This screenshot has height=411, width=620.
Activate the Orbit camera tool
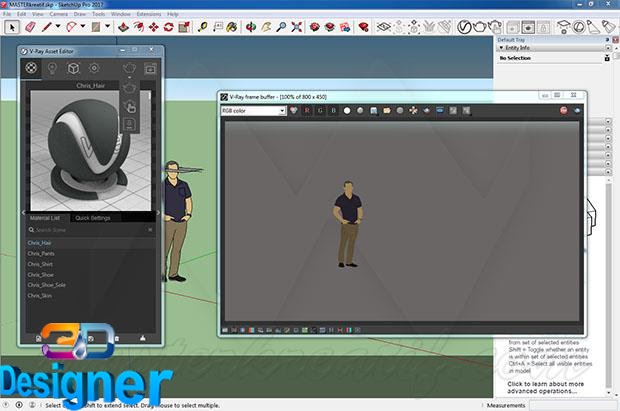coord(251,27)
